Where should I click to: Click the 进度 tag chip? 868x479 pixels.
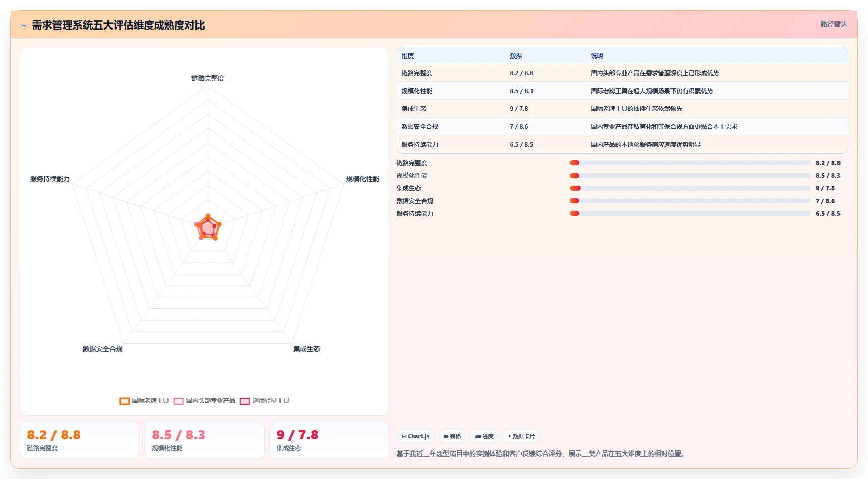click(484, 436)
